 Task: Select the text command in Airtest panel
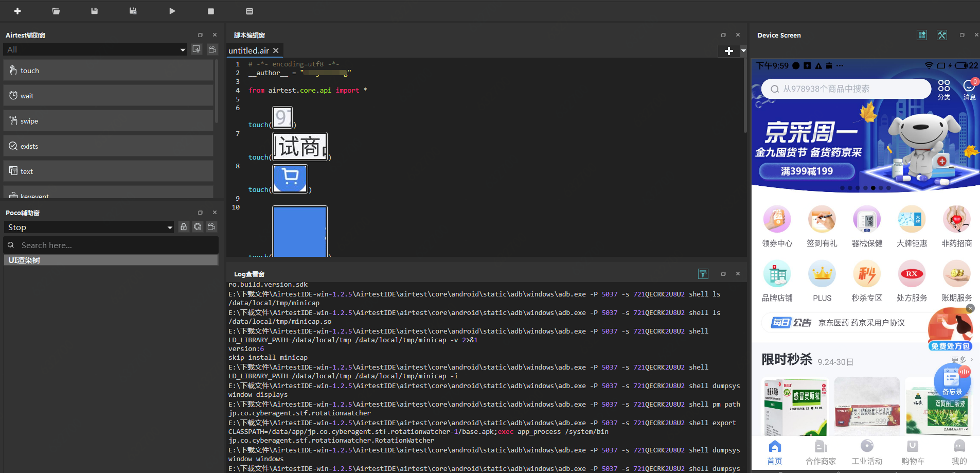[x=108, y=171]
